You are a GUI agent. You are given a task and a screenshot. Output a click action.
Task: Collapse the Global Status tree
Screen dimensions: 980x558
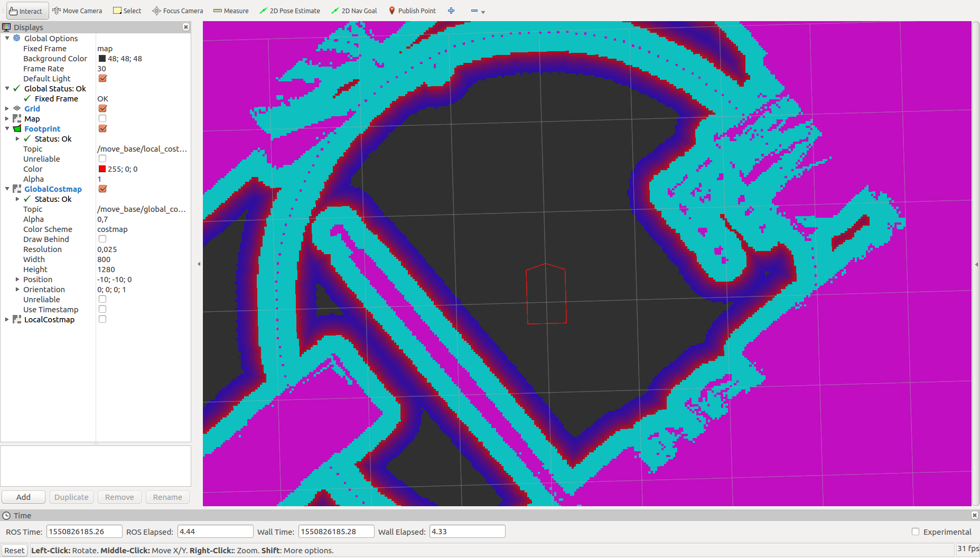7,88
